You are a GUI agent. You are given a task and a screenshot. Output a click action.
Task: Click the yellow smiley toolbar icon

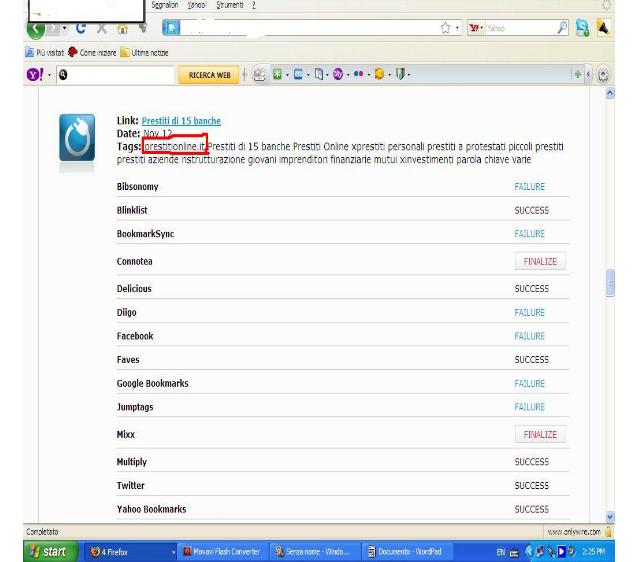coord(380,74)
